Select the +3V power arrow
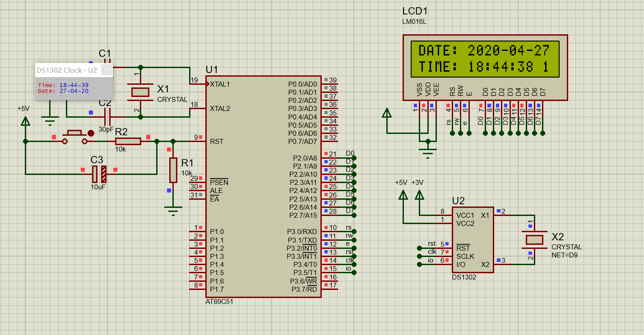644x335 pixels. 420,195
